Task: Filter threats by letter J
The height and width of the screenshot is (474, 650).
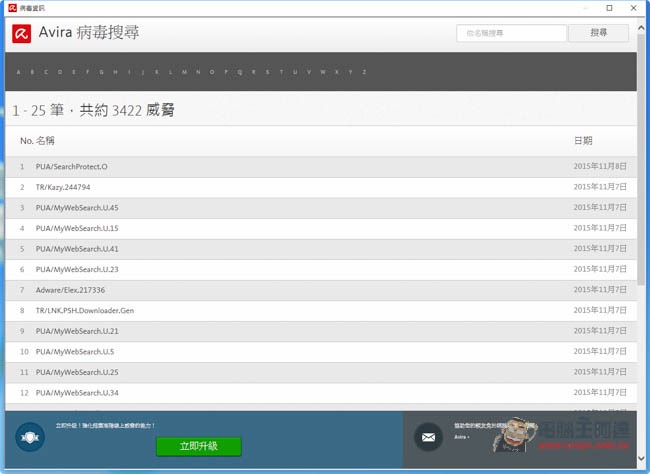Action: click(x=143, y=72)
